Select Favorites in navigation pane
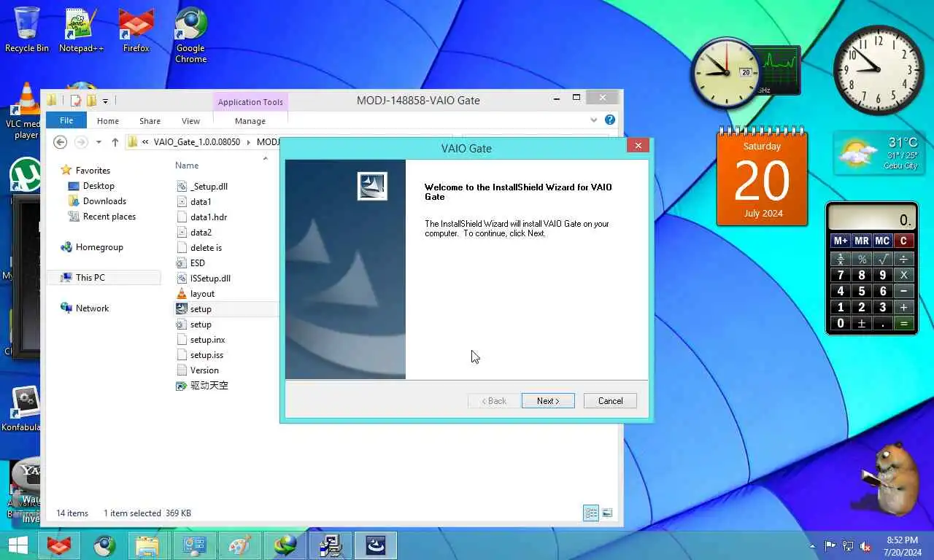The height and width of the screenshot is (560, 934). (93, 170)
